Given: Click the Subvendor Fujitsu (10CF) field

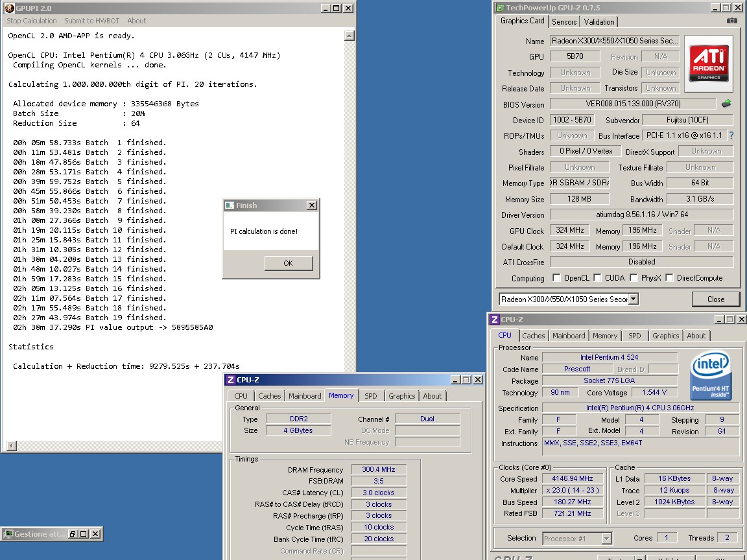Looking at the screenshot, I should [687, 120].
